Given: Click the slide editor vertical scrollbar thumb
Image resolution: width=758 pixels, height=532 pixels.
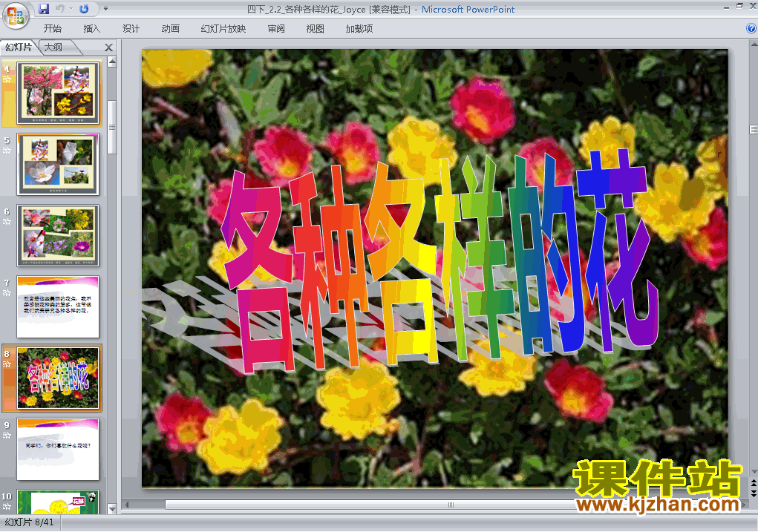Looking at the screenshot, I should point(754,130).
